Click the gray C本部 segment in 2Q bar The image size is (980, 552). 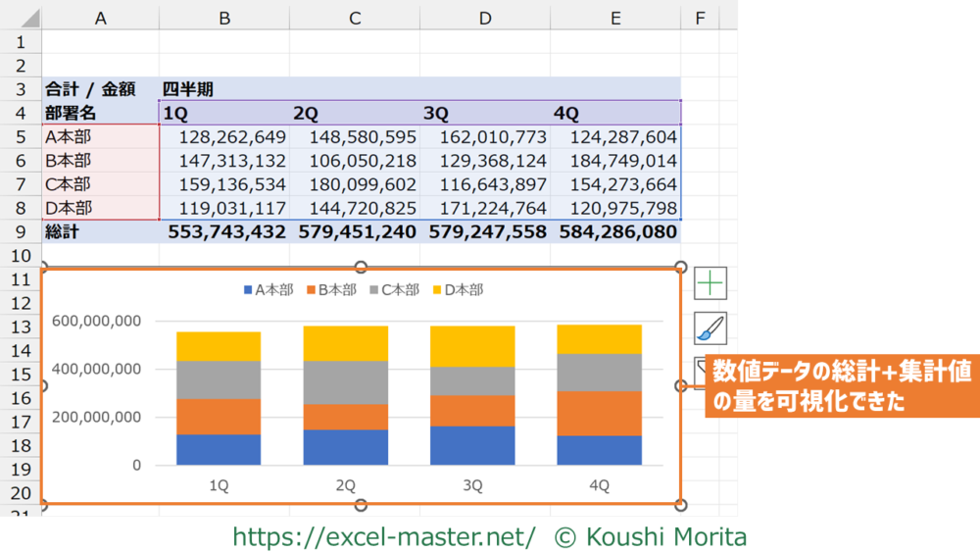346,382
